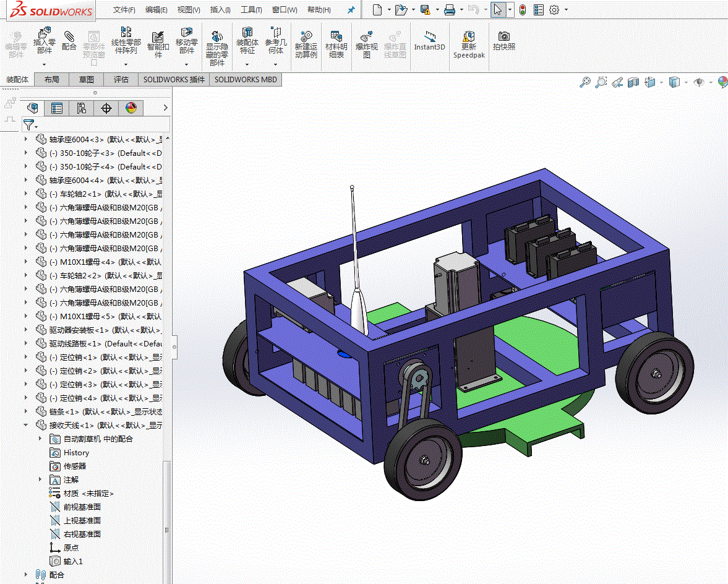Open the 参考几何体 dropdown arrow
The width and height of the screenshot is (728, 584).
(276, 64)
